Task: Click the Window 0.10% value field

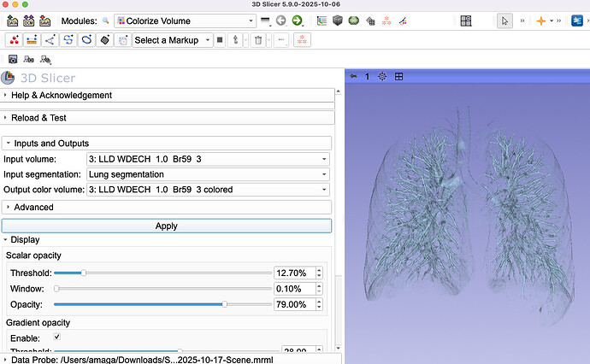Action: [x=295, y=289]
